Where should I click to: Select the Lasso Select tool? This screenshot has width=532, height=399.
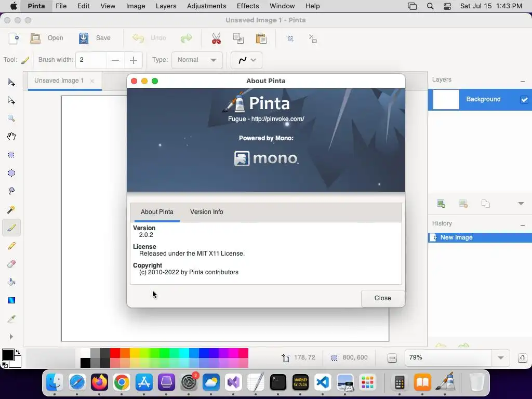11,191
